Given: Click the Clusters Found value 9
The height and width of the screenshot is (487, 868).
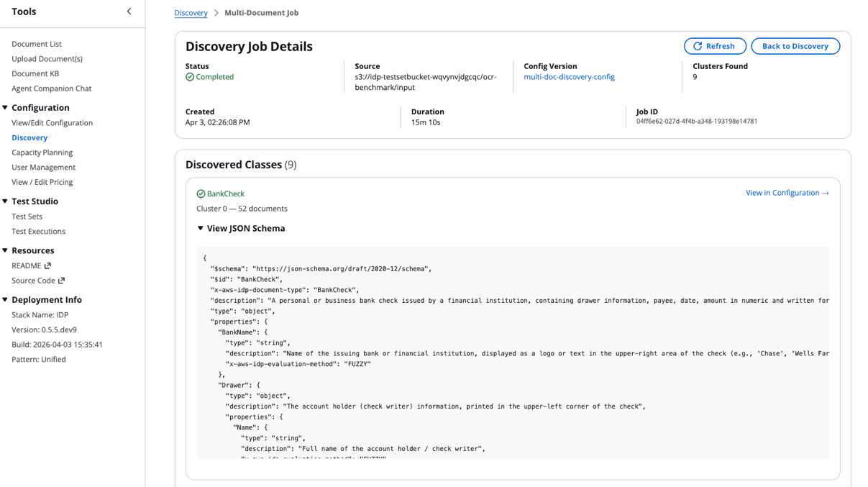Looking at the screenshot, I should tap(695, 77).
